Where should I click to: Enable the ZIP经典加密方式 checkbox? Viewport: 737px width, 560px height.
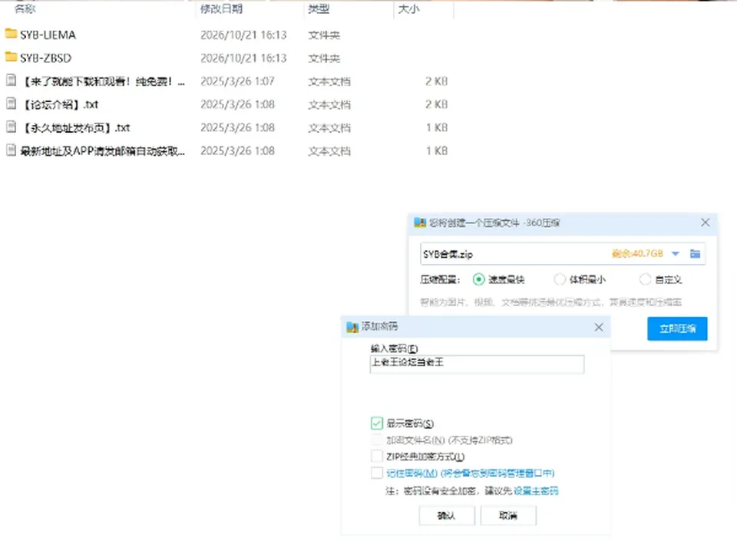tap(376, 456)
